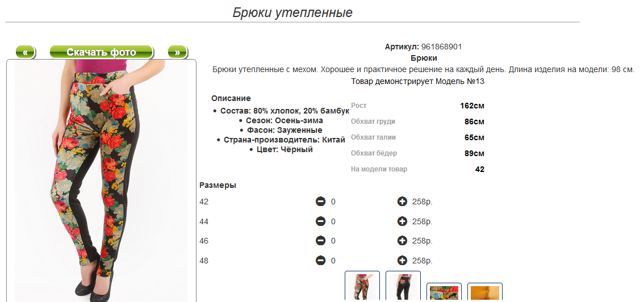Click the Сезон: Осень-зима line
Screen dimensions: 644x302
(285, 121)
